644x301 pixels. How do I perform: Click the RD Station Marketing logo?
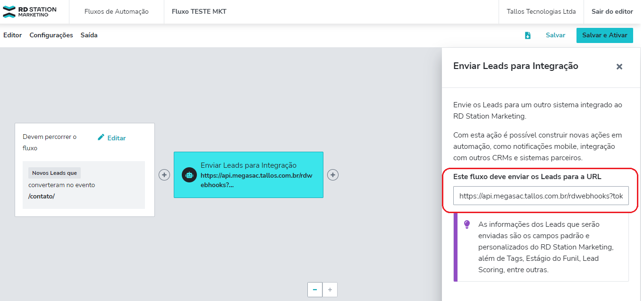(x=30, y=12)
